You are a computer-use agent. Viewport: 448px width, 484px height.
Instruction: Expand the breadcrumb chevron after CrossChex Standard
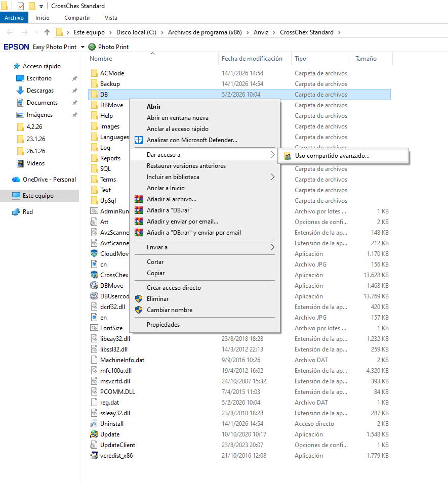coord(339,32)
